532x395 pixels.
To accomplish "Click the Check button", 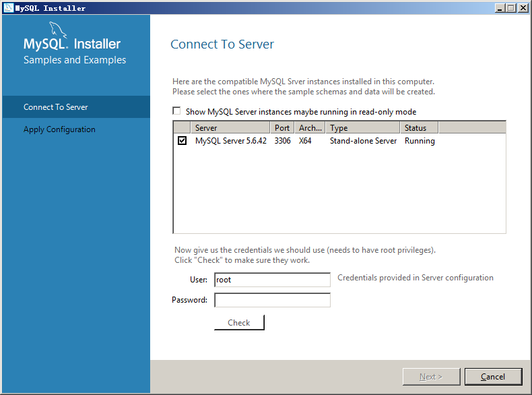I will pos(239,322).
